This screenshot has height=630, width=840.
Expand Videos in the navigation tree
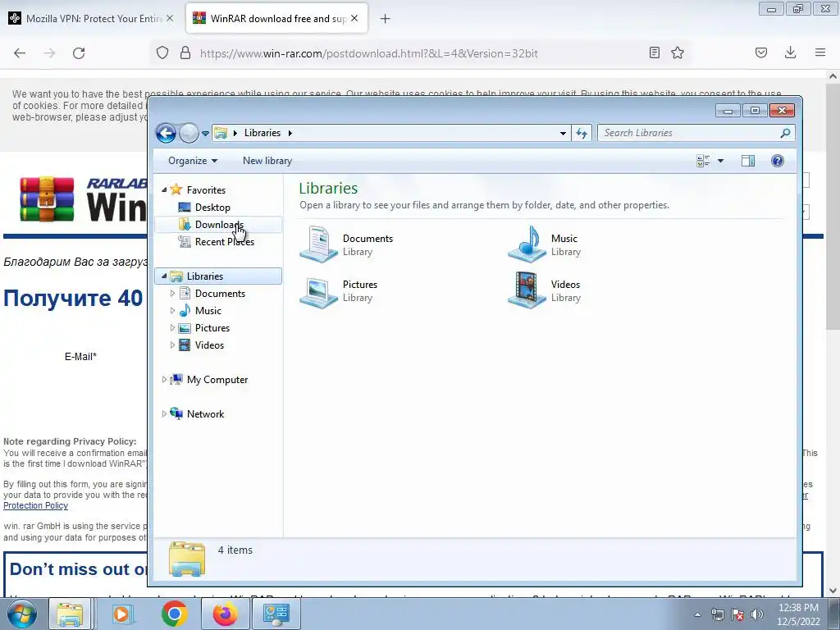pyautogui.click(x=172, y=345)
